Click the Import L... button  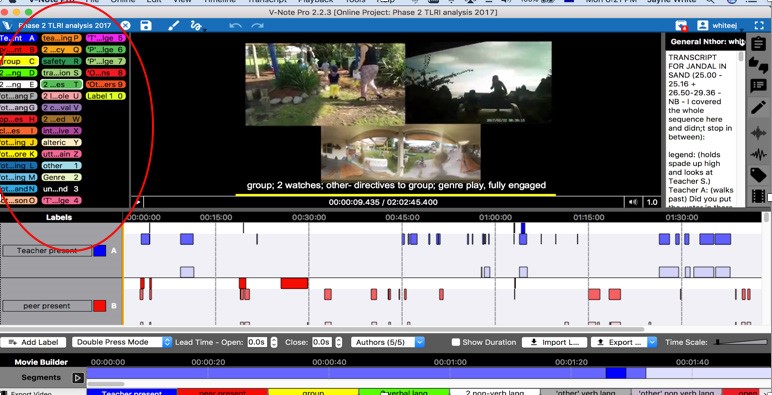(554, 342)
